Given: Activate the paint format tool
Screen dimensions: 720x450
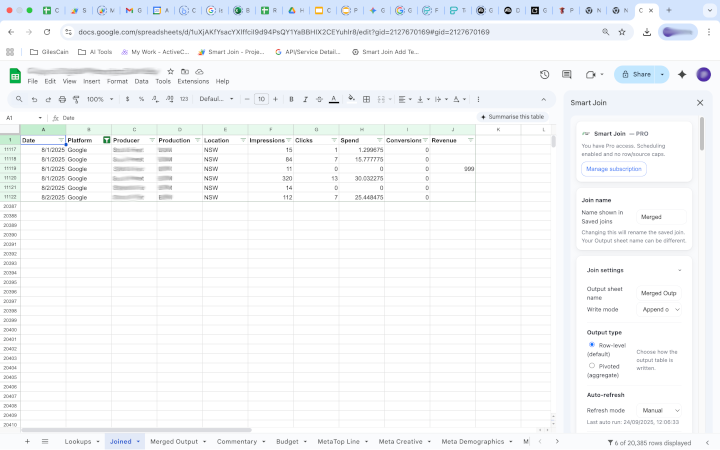Looking at the screenshot, I should [76, 99].
